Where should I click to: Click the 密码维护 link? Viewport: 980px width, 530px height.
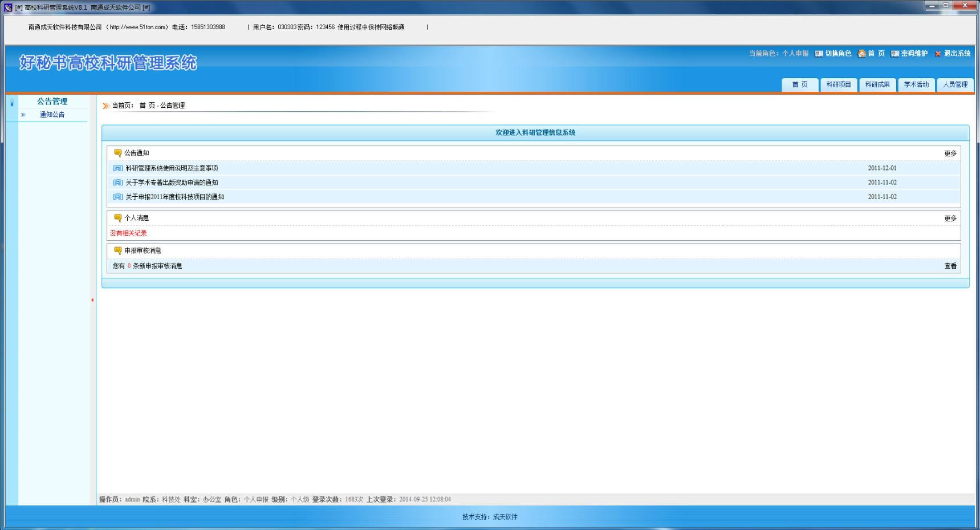914,54
